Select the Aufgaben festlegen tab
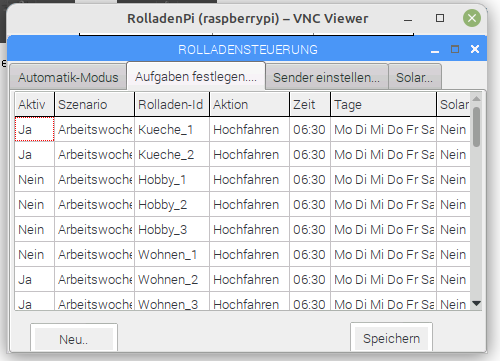Image resolution: width=500 pixels, height=361 pixels. [x=196, y=76]
